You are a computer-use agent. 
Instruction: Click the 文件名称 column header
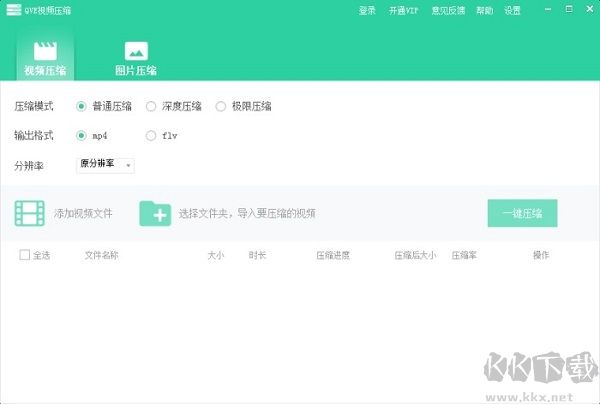101,255
